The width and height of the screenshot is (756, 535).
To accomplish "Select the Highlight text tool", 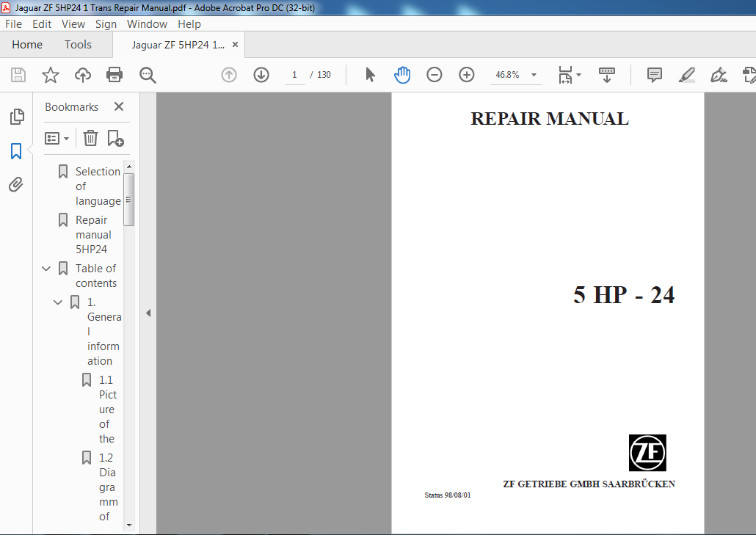I will tap(686, 75).
